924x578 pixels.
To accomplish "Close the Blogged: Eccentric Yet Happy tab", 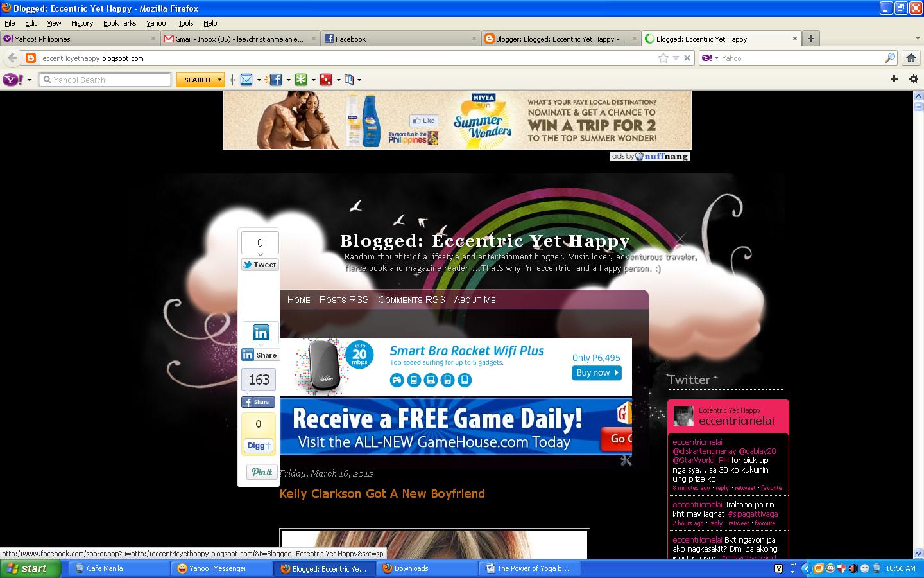I will point(794,39).
